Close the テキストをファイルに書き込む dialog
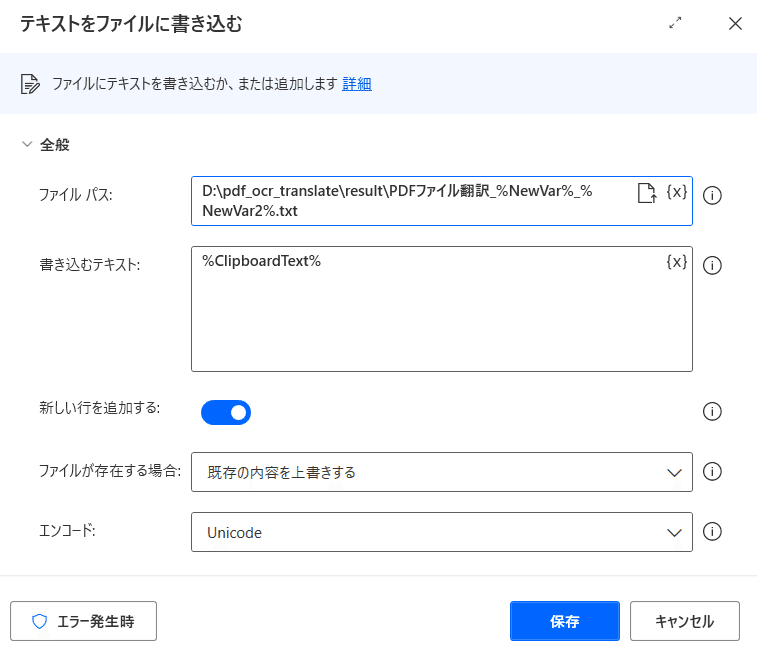Screen dimensions: 757x657 735,23
